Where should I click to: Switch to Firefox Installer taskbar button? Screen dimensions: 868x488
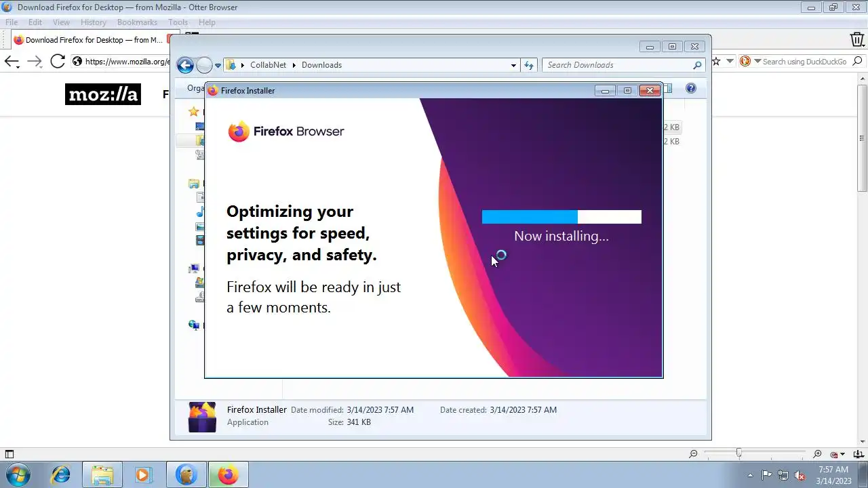(x=228, y=474)
